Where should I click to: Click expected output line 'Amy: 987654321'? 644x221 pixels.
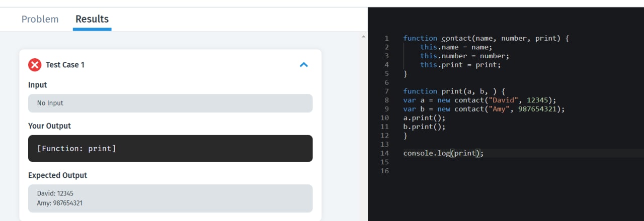pos(60,203)
